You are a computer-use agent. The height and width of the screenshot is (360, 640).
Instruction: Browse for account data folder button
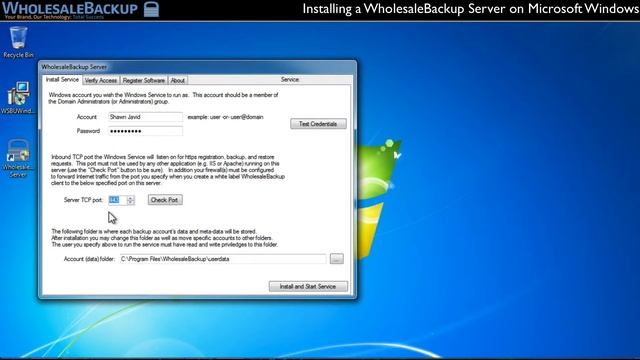coord(337,259)
